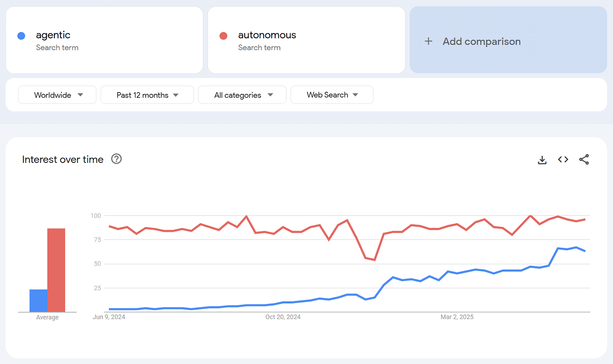Click the Add comparison button
The height and width of the screenshot is (364, 613).
pos(508,40)
